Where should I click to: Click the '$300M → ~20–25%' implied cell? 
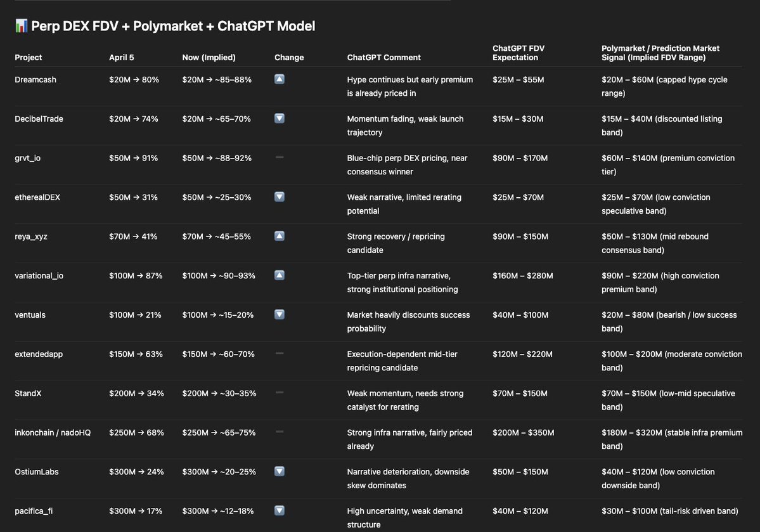219,472
